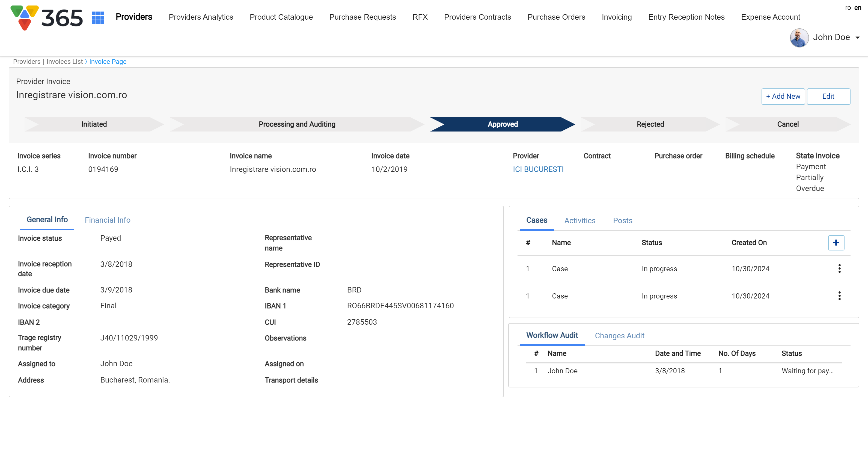This screenshot has width=868, height=454.
Task: Expand the John Doe user dropdown arrow
Action: pyautogui.click(x=857, y=38)
